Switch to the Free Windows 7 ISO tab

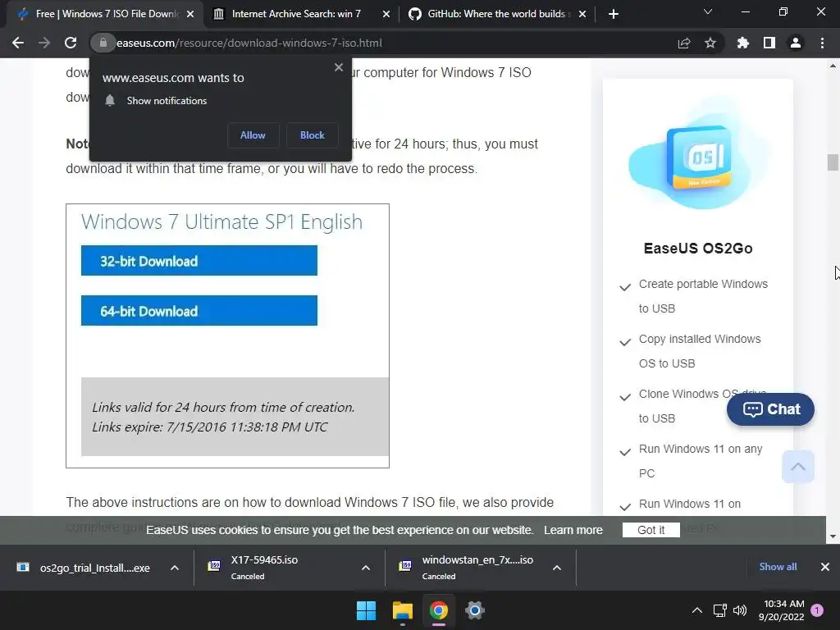point(104,14)
